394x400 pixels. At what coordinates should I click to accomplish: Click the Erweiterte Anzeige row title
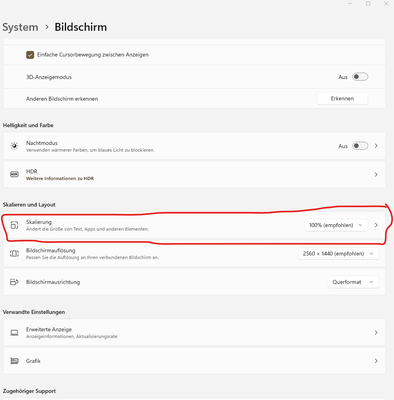(49, 329)
